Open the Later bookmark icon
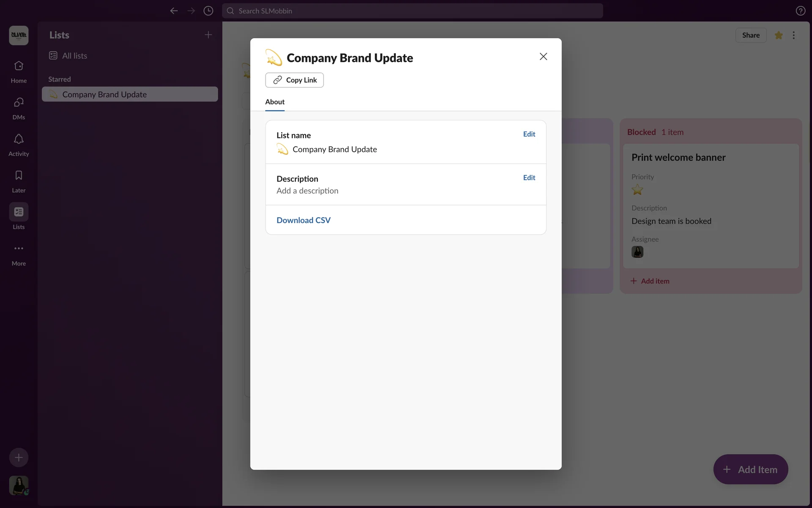The image size is (812, 508). pyautogui.click(x=19, y=176)
